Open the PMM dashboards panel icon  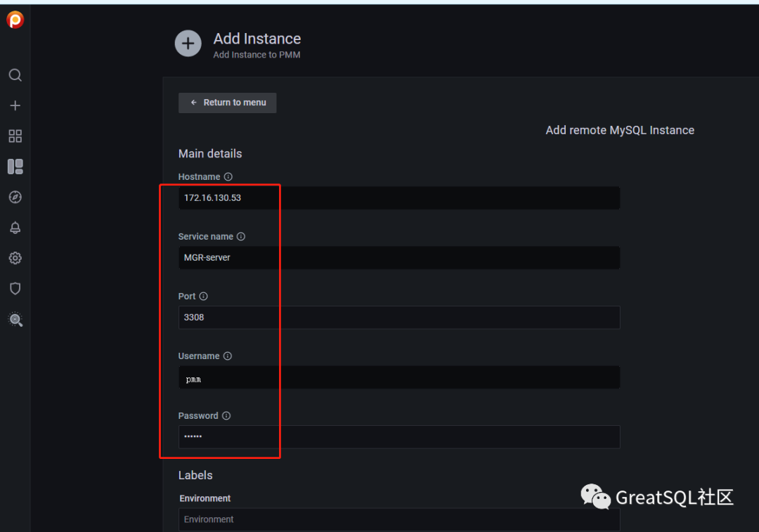[15, 167]
